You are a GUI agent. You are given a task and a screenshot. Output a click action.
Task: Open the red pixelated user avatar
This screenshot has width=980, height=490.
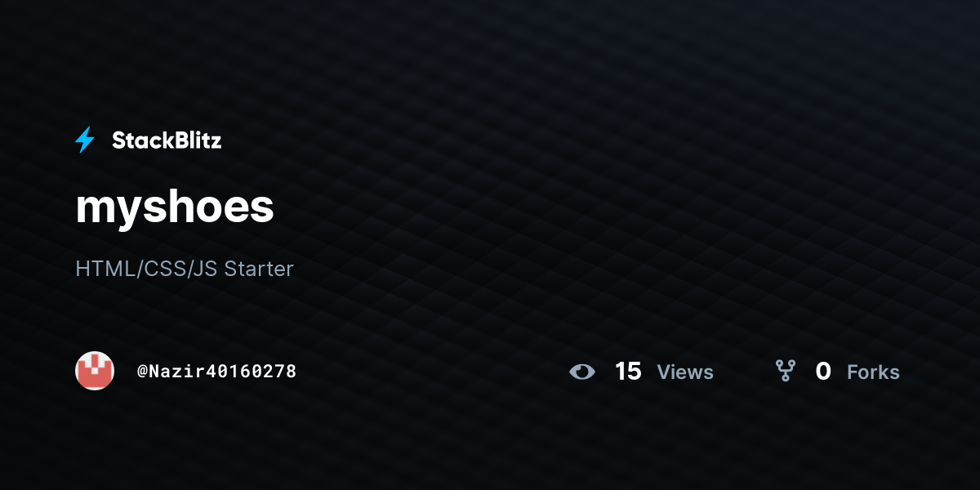(95, 371)
